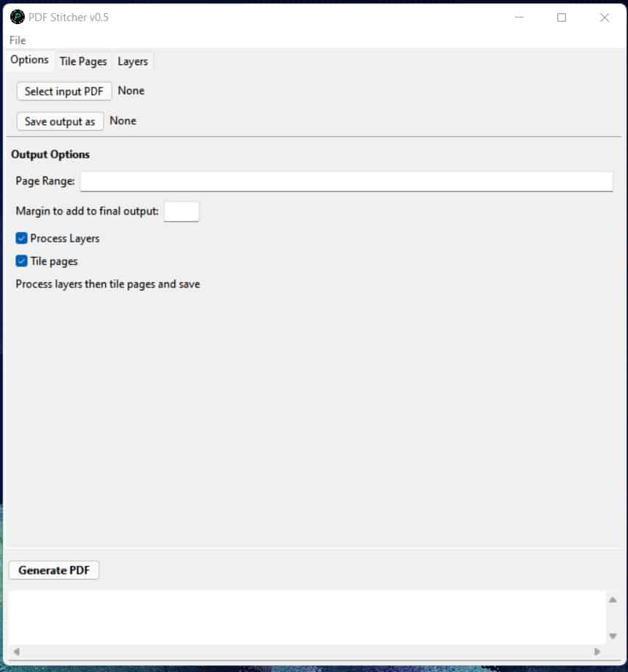628x672 pixels.
Task: Click inside the log output text area
Action: tap(306, 617)
